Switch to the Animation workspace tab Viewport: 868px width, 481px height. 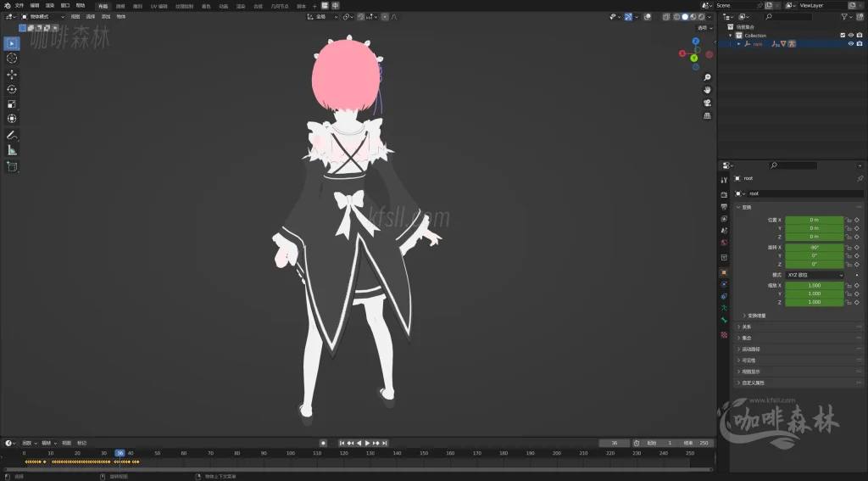(223, 6)
